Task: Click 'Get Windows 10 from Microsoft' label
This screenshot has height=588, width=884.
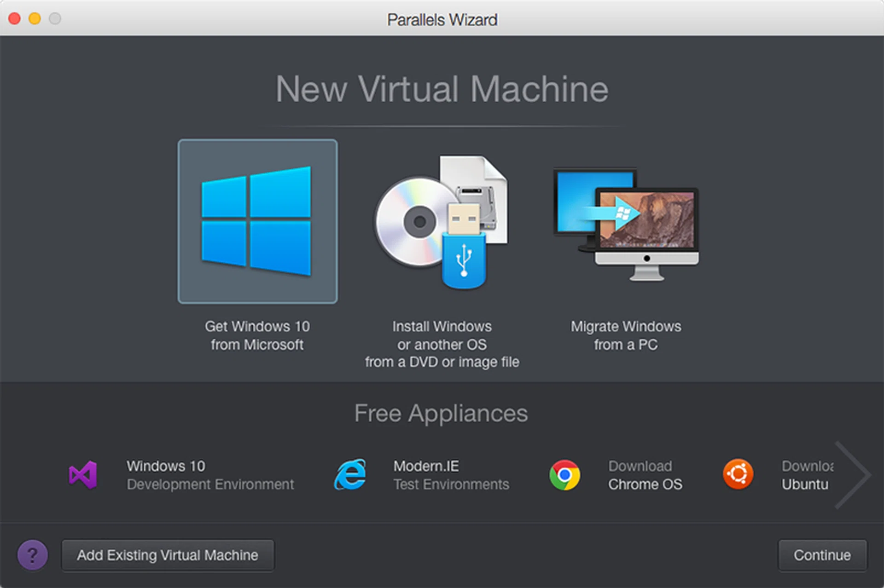Action: (x=257, y=335)
